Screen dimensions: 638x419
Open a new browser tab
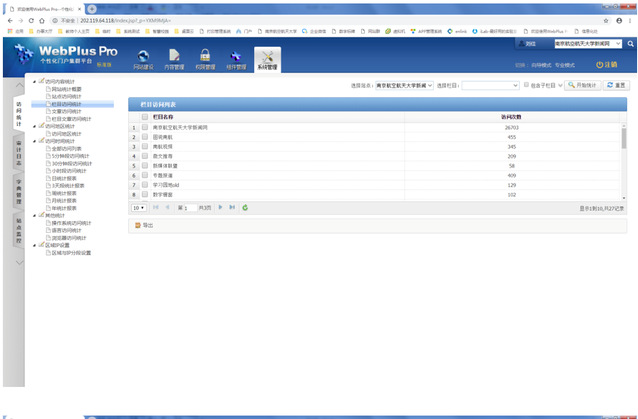pyautogui.click(x=92, y=9)
